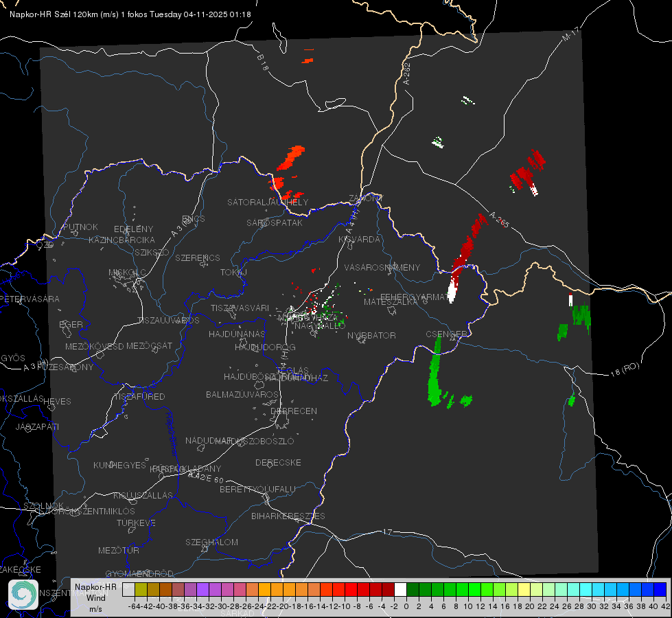Click the FEHÉRGYARMAT city label
The width and height of the screenshot is (672, 618).
tap(415, 297)
